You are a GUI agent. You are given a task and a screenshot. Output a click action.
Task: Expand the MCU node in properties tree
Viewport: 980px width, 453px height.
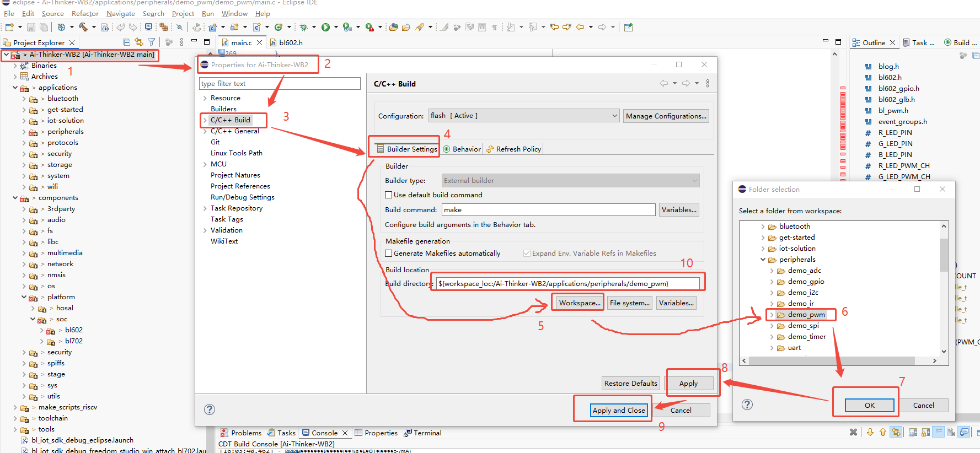click(x=205, y=164)
